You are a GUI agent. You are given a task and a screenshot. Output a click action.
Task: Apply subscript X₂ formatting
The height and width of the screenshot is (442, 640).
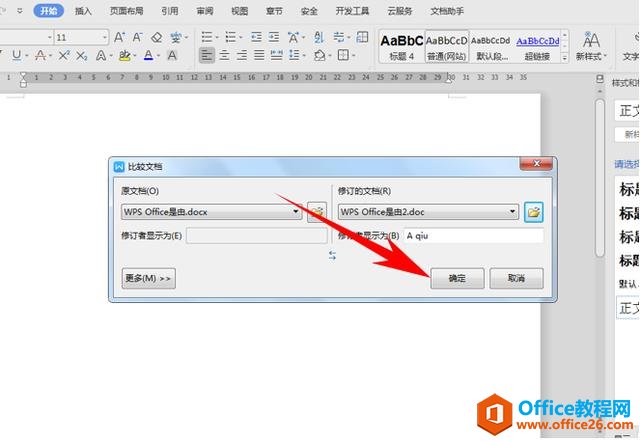click(82, 55)
